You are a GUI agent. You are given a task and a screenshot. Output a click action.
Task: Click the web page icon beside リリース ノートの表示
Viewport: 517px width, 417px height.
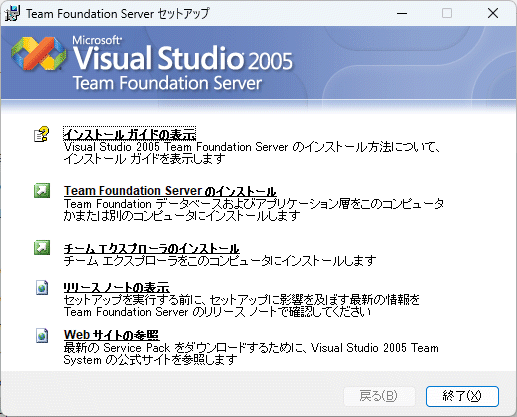tap(42, 287)
